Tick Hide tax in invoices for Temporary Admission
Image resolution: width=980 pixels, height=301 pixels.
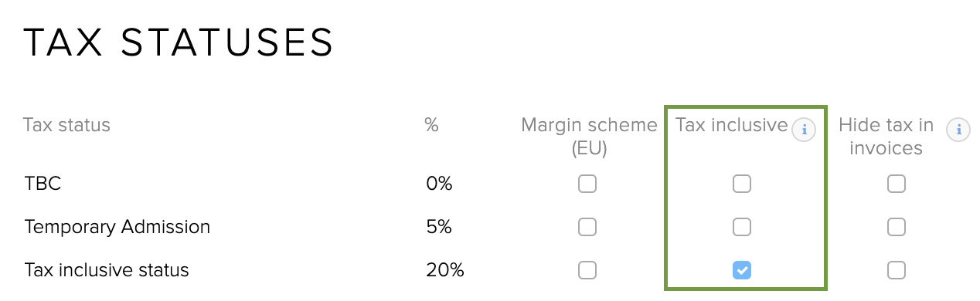click(897, 227)
